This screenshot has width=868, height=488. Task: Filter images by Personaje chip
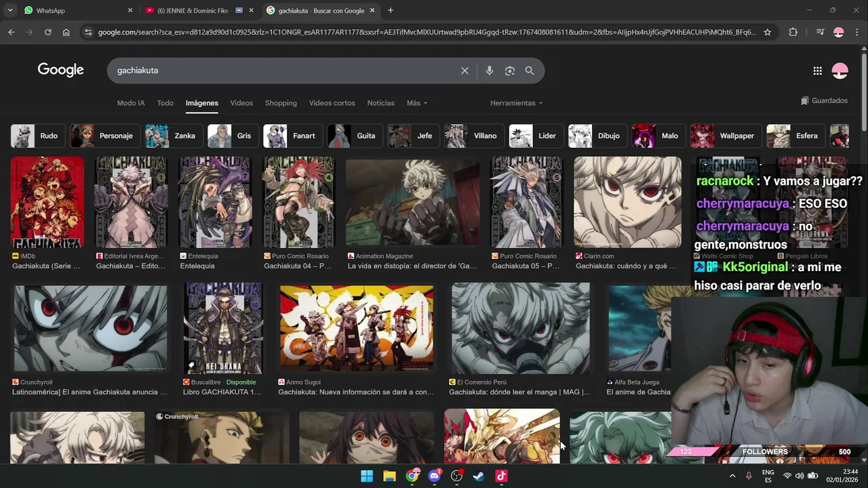(x=104, y=136)
